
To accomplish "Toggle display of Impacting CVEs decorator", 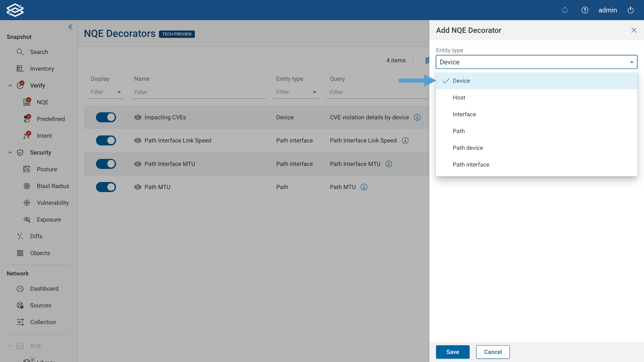I will 106,117.
